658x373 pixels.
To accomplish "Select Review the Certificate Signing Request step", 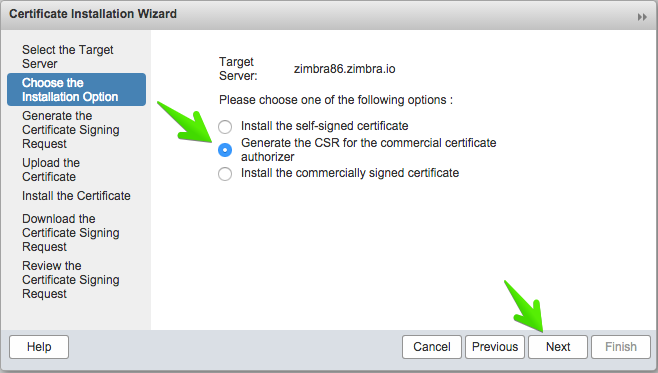I will (70, 279).
